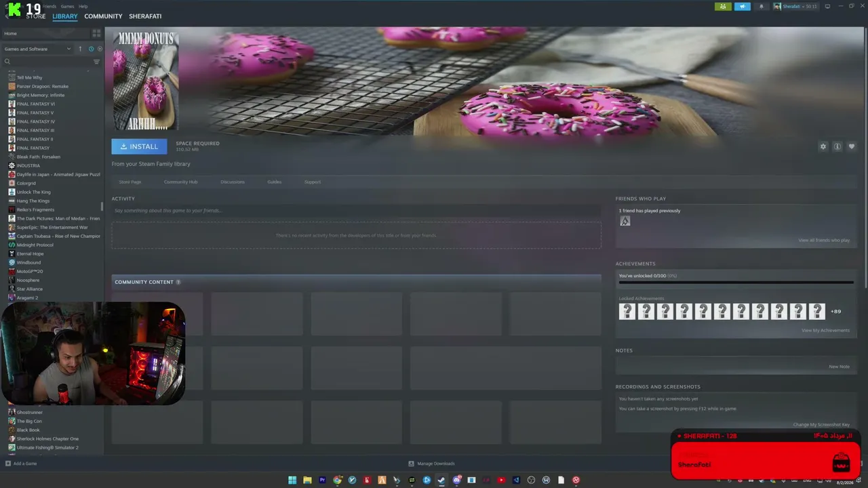
Task: Open the COMMUNITY tab
Action: (x=103, y=16)
